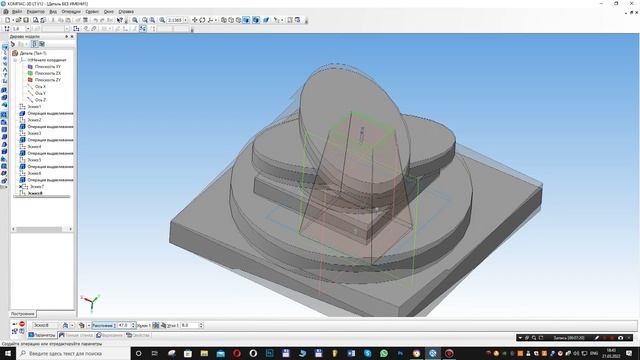Expand the Начало координат tree node
Image resolution: width=640 pixels, height=360 pixels.
(x=16, y=60)
